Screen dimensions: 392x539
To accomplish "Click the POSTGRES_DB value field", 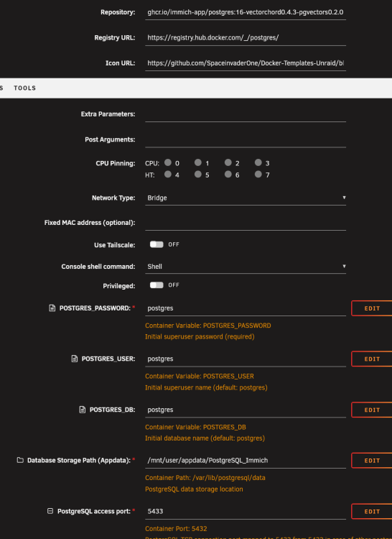I will click(x=246, y=410).
